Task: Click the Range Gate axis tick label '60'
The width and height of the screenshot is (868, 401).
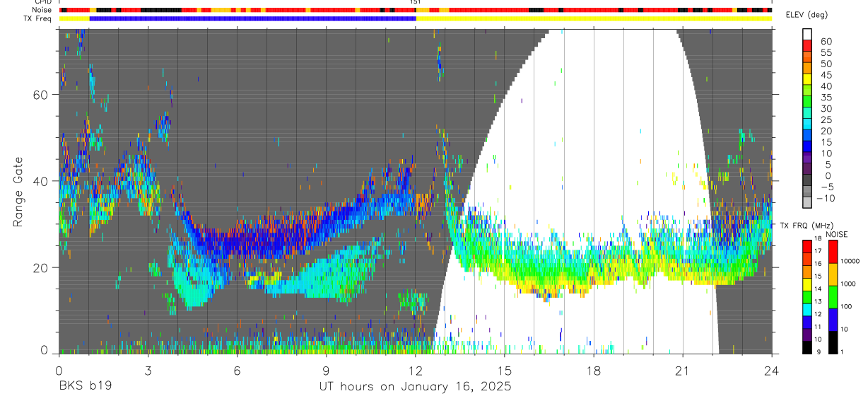Action: 40,95
